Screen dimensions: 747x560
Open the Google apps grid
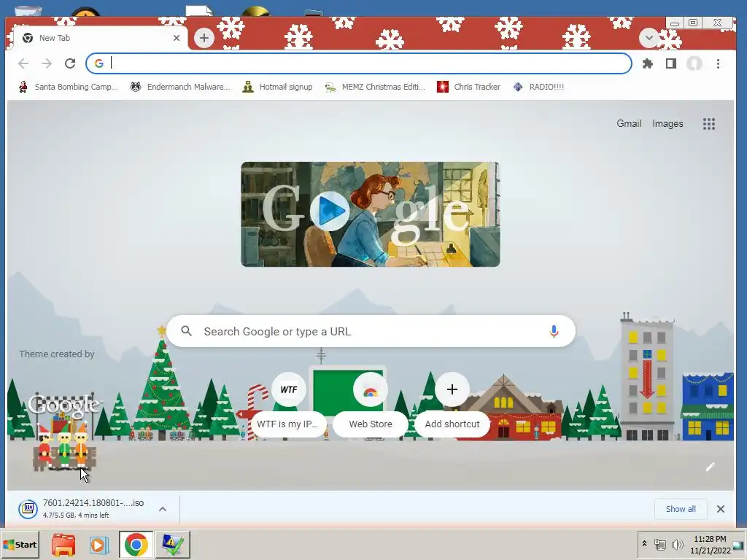click(x=709, y=124)
